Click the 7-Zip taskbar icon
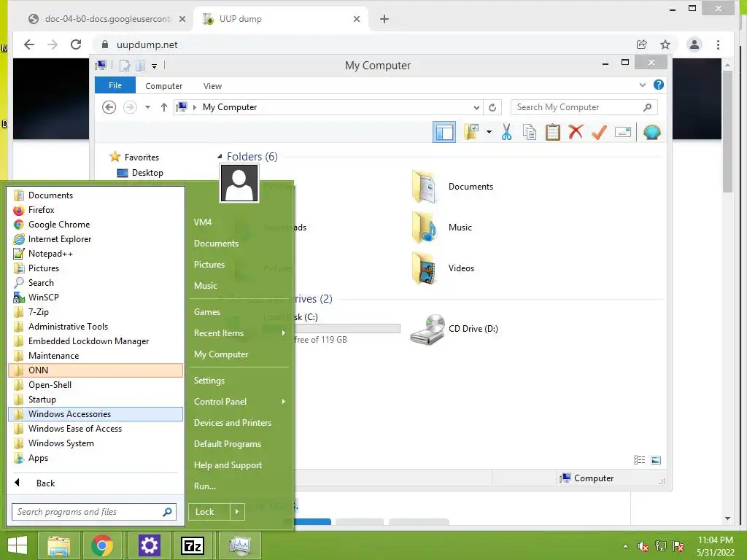747x560 pixels. pos(193,545)
